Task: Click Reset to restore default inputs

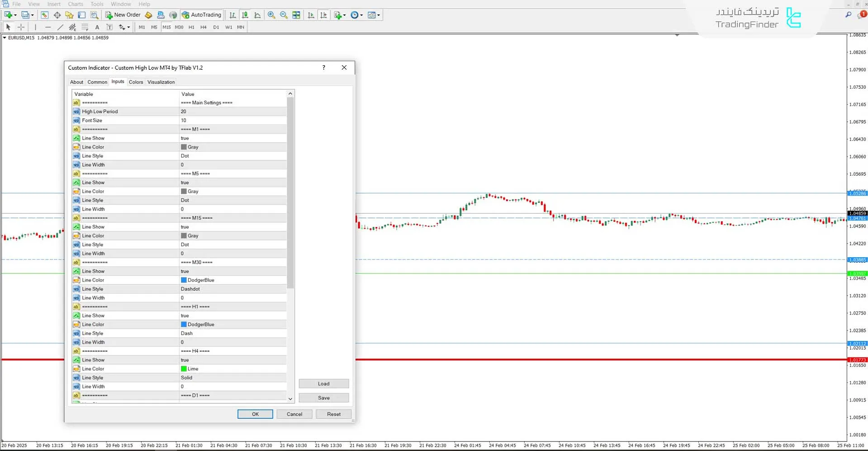Action: coord(333,414)
